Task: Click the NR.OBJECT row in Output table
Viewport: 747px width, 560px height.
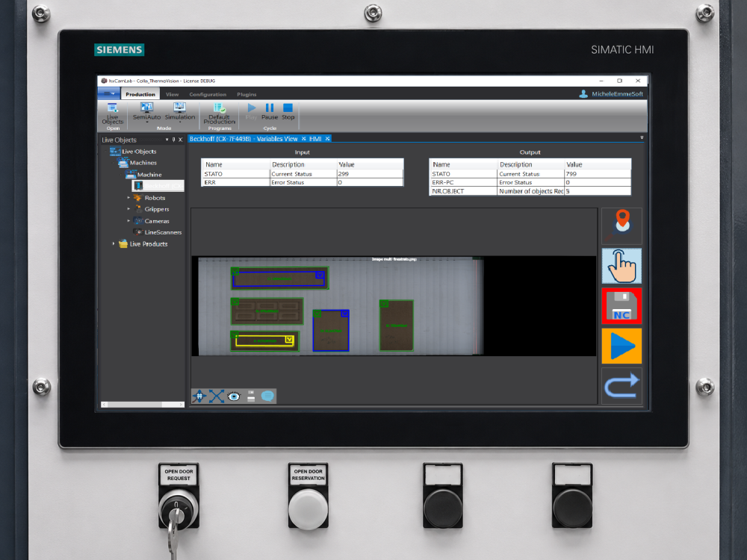Action: (530, 191)
